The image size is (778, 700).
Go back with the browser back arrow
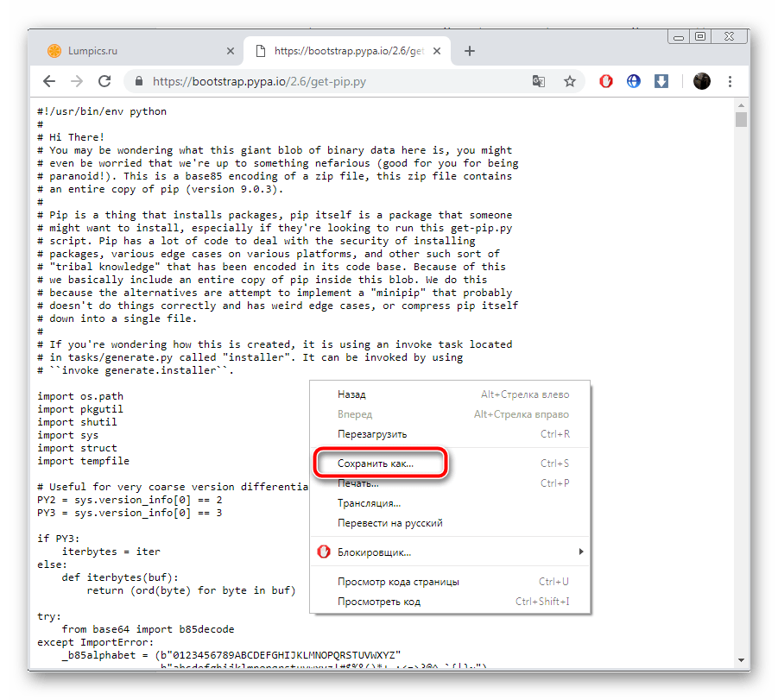(x=49, y=81)
